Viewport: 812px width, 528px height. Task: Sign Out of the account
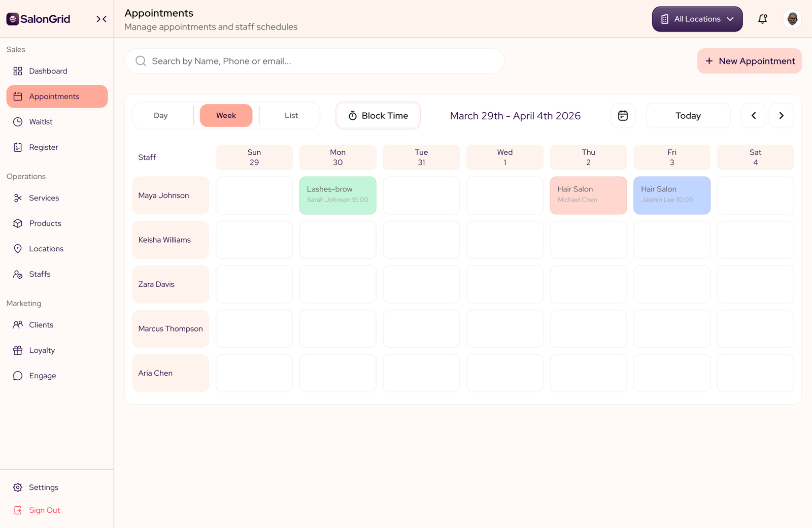(x=44, y=510)
